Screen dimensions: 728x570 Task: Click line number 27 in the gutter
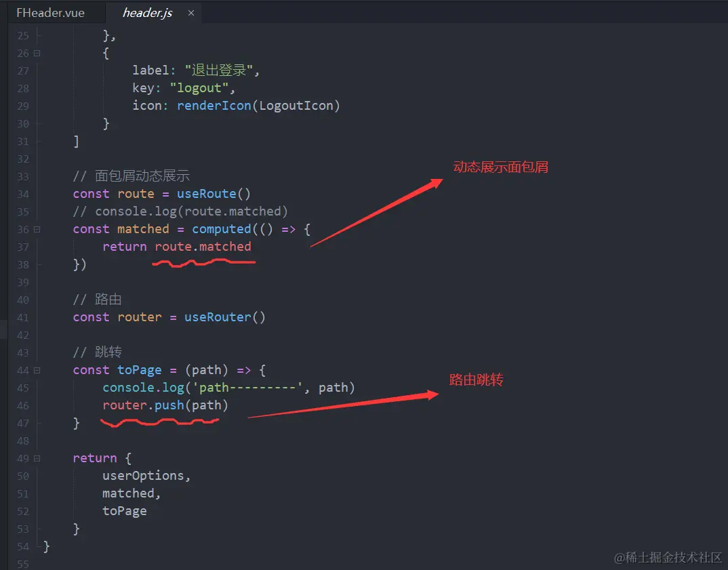23,70
